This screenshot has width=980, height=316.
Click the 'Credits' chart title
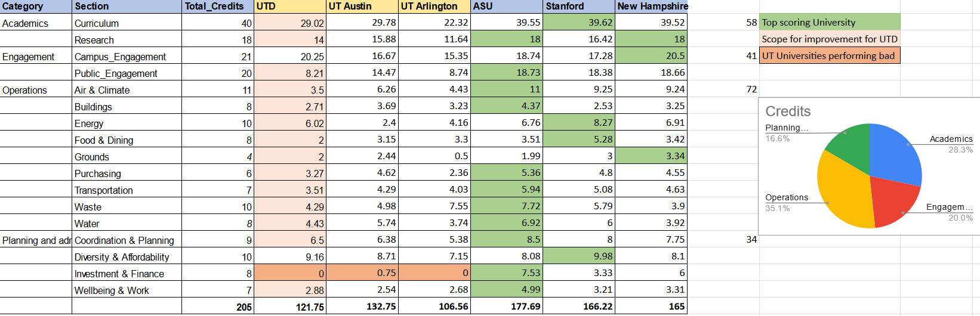click(x=788, y=111)
